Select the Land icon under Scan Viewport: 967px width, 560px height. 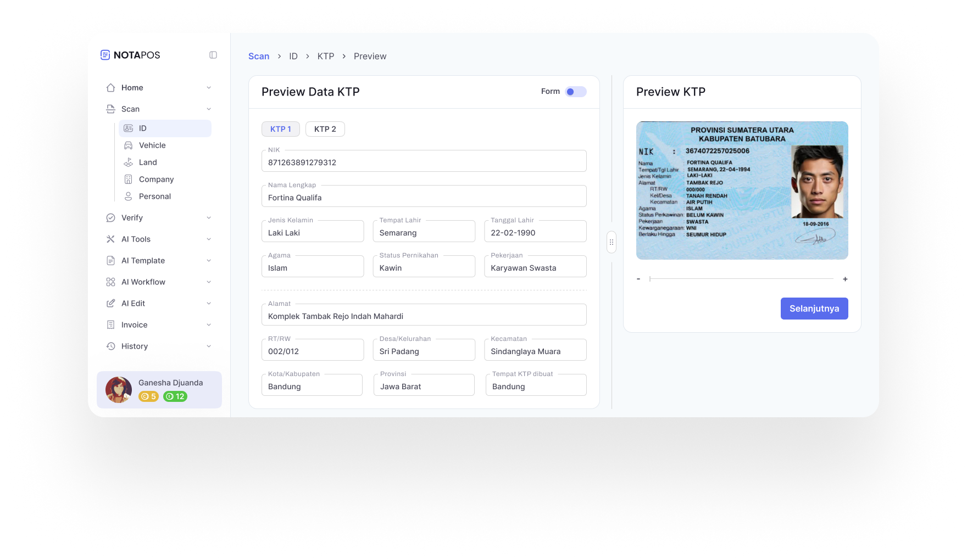coord(128,163)
